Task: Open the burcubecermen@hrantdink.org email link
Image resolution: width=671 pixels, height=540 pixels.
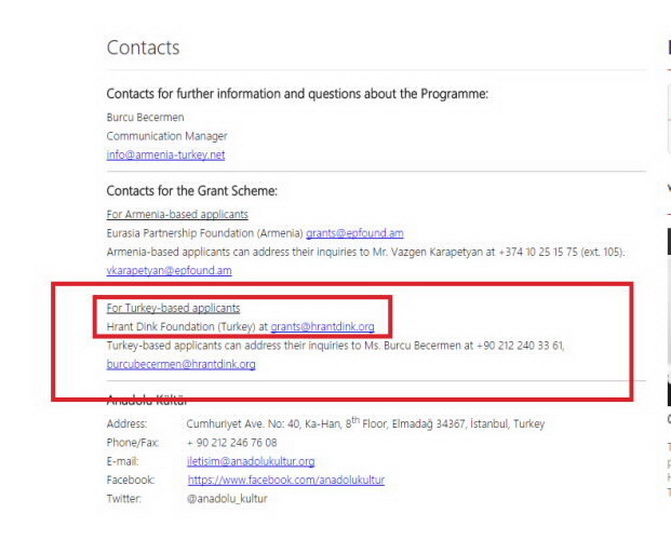Action: pos(181,364)
